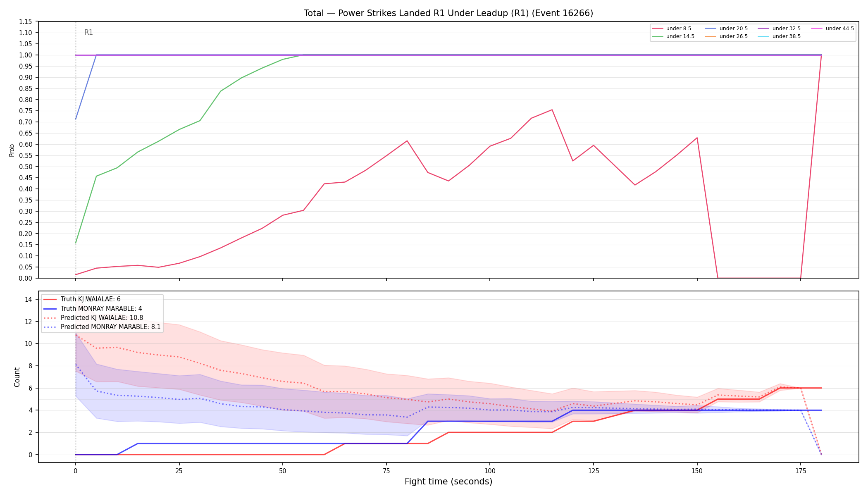Select the 'under 38.5' legend entry
The image size is (868, 496).
click(x=779, y=36)
